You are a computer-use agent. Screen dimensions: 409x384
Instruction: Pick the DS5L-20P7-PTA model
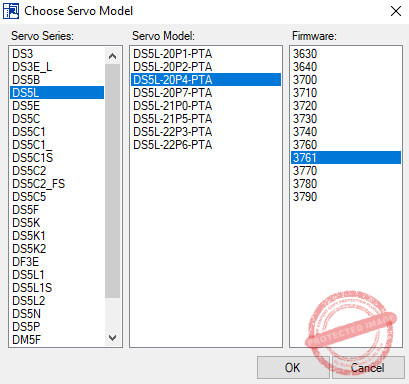click(206, 93)
